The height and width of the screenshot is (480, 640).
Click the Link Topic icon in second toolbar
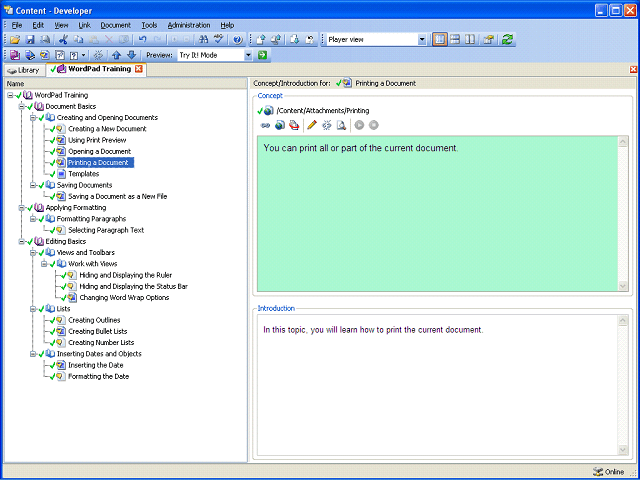[x=45, y=55]
